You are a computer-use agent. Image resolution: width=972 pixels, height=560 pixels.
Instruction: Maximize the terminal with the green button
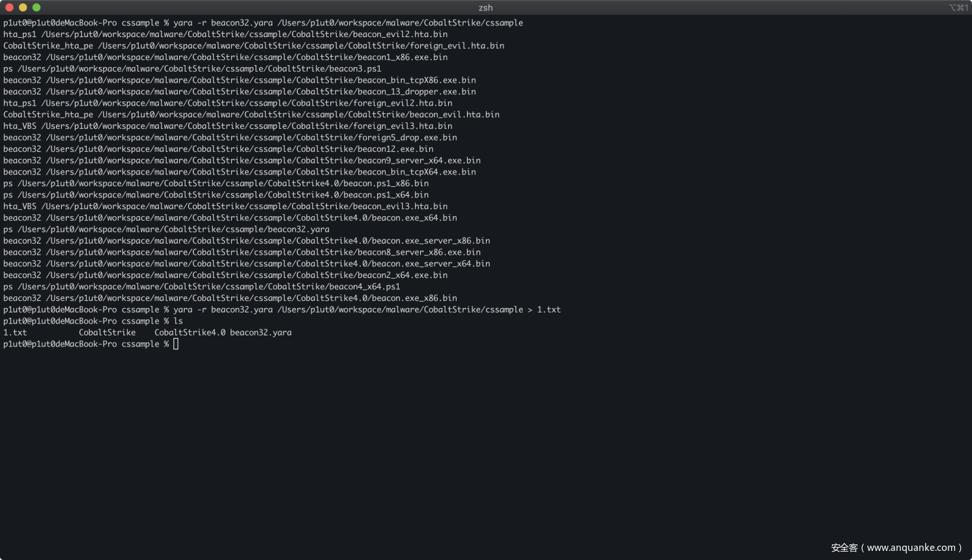coord(36,7)
